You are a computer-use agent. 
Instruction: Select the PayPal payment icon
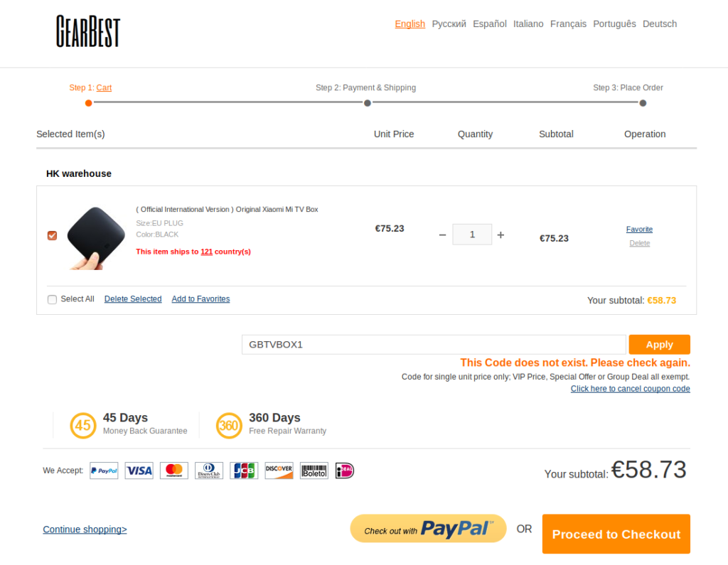pos(104,470)
